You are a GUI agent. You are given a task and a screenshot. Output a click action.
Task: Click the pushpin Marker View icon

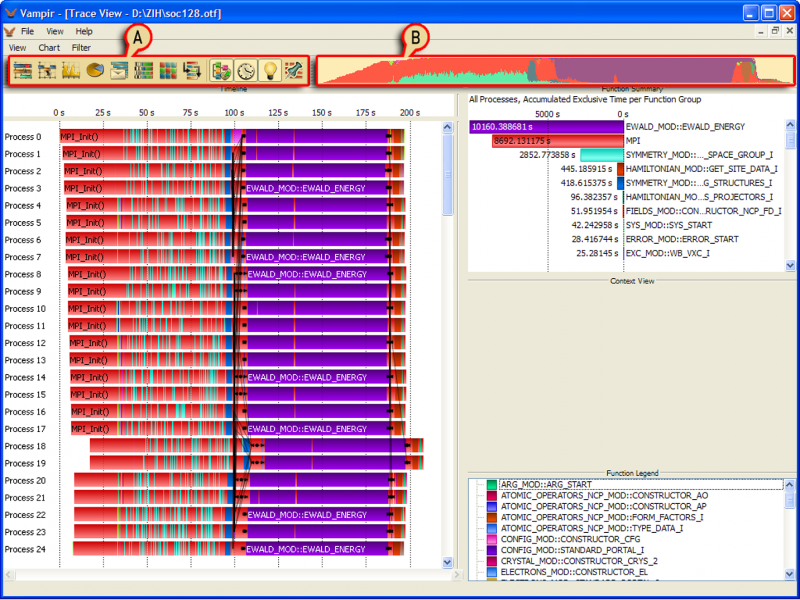pyautogui.click(x=294, y=70)
